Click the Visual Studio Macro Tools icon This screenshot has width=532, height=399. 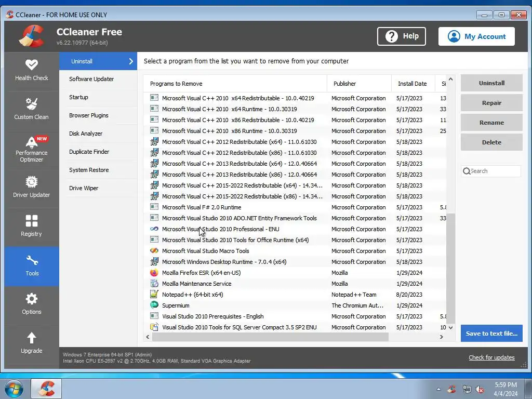click(154, 251)
